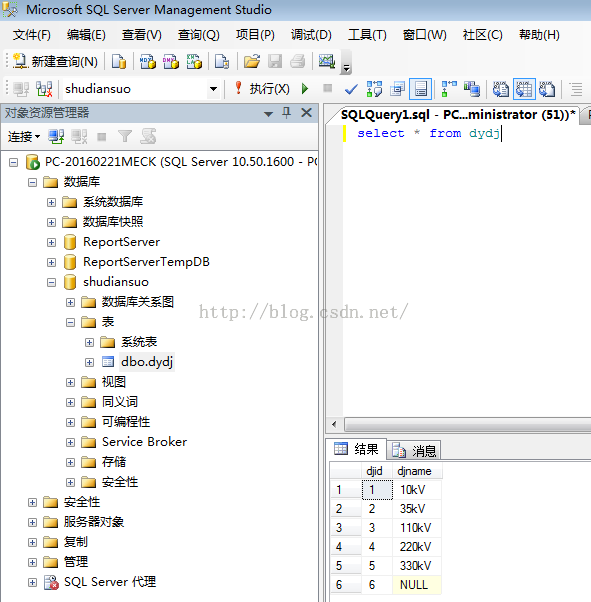Click the horizontal scrollbar in query editor
591x602 pixels.
pyautogui.click(x=467, y=424)
